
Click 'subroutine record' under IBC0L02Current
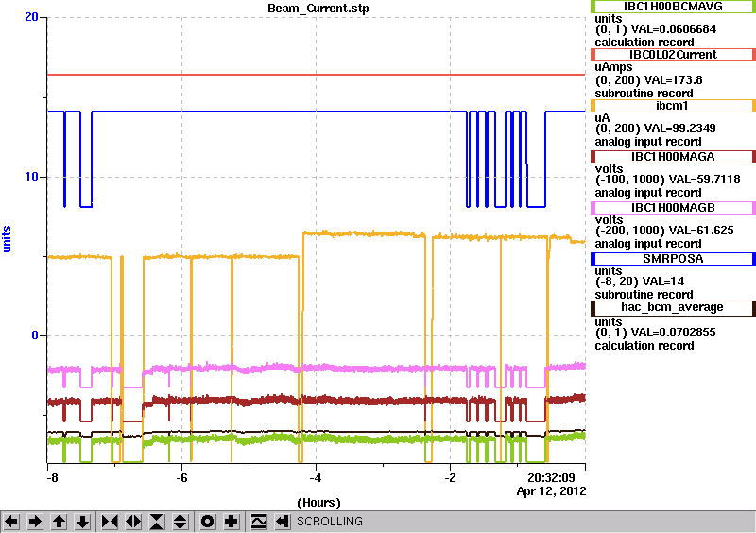coord(644,94)
